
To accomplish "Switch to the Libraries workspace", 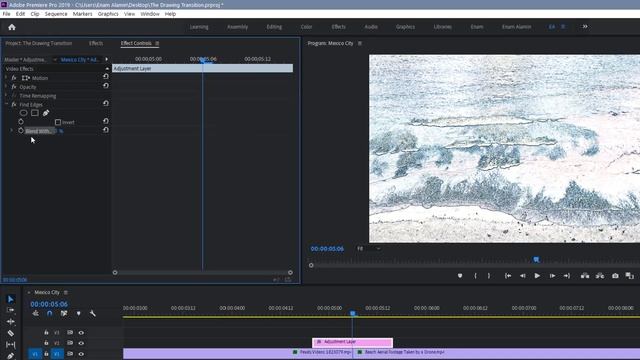I will [x=443, y=27].
